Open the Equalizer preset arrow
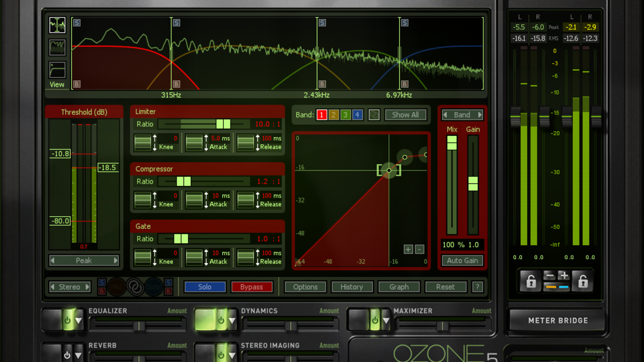This screenshot has height=362, width=644. (79, 320)
